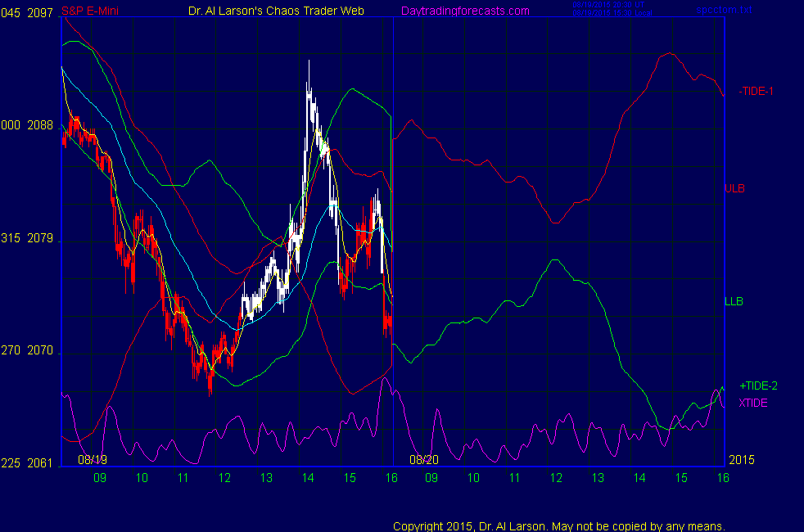The height and width of the screenshot is (532, 804).
Task: Click the copyright notice text
Action: (x=559, y=525)
